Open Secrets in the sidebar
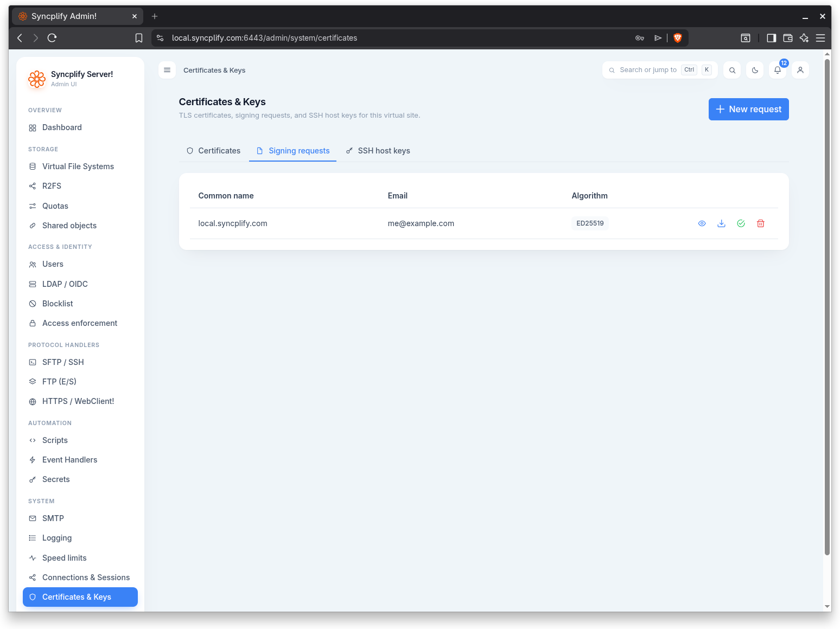The width and height of the screenshot is (840, 629). [x=80, y=479]
